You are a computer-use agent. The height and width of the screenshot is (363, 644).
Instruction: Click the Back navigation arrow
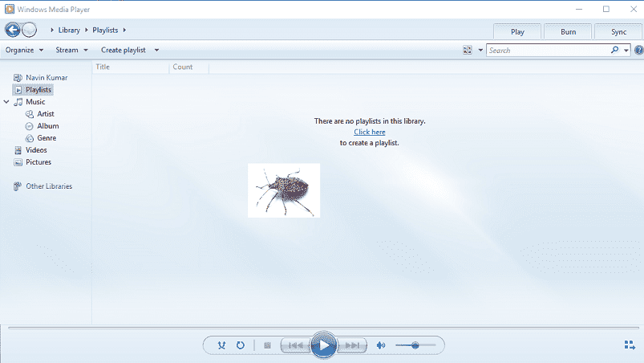12,30
